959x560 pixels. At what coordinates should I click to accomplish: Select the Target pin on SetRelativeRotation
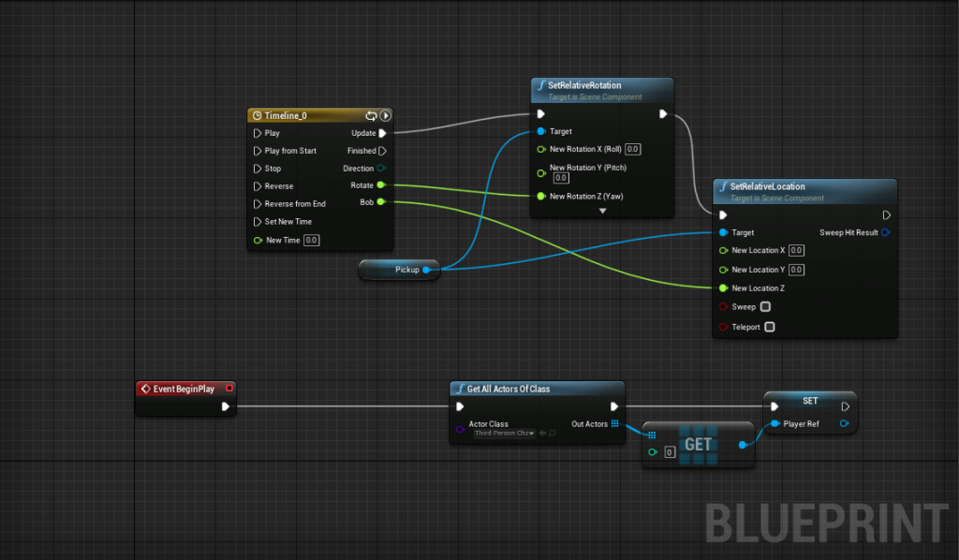click(x=541, y=131)
